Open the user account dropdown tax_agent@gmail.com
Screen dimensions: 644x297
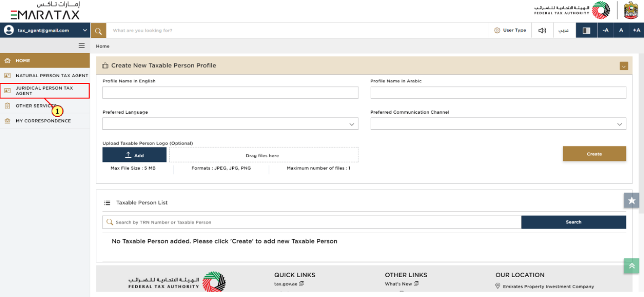pyautogui.click(x=45, y=31)
